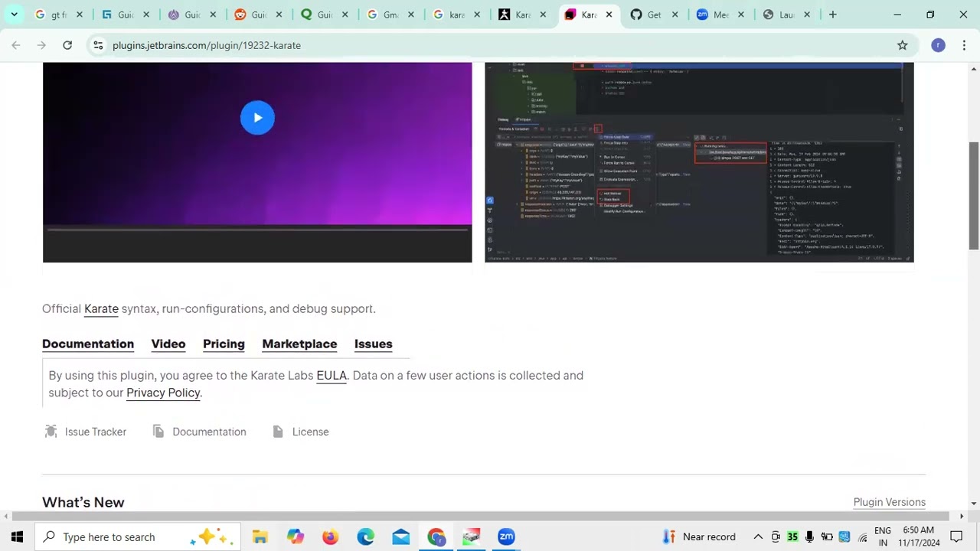Screen dimensions: 980x551
Task: Bookmark this page with the star icon
Action: tap(903, 45)
